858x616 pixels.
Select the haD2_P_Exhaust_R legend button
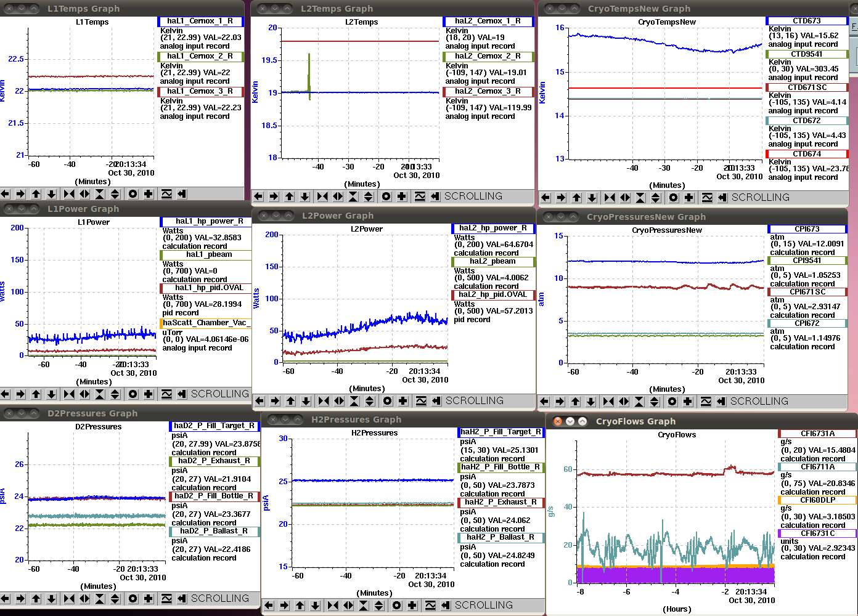point(214,461)
